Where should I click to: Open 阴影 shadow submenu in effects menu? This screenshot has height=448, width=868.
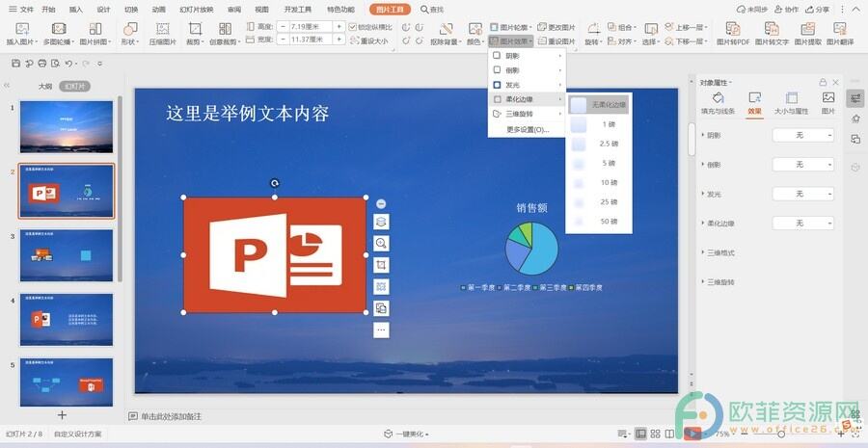tap(527, 56)
